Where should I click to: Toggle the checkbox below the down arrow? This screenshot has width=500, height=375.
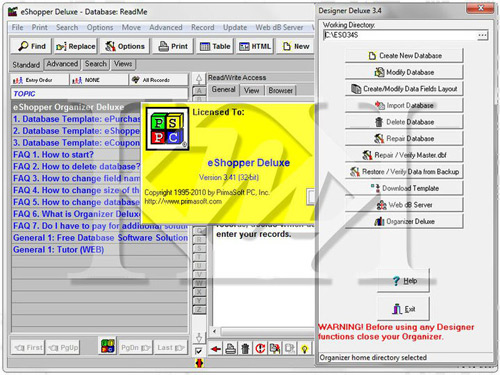coord(199,351)
